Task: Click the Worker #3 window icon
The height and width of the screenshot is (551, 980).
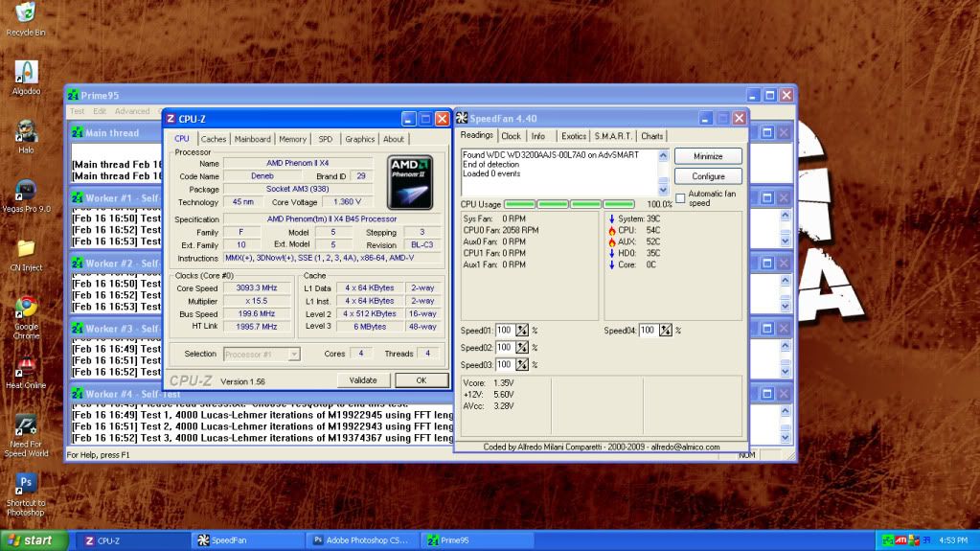Action: [78, 329]
